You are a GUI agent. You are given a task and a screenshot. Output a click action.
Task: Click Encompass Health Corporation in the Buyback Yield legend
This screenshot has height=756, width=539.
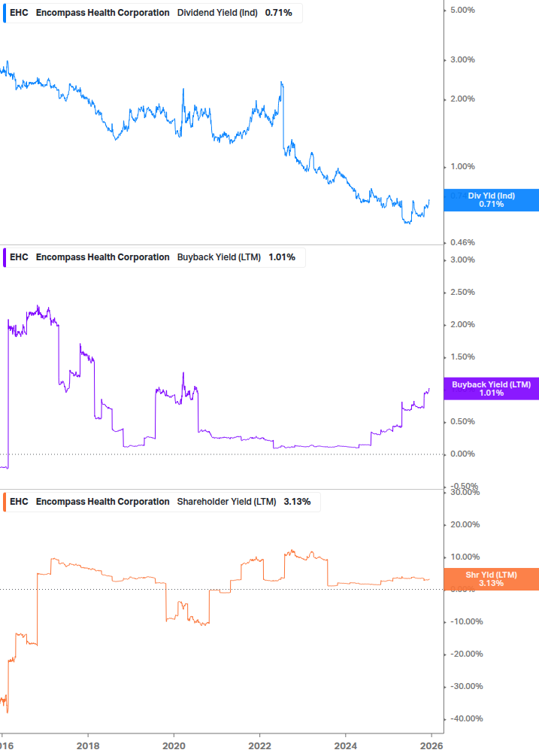[x=102, y=257]
